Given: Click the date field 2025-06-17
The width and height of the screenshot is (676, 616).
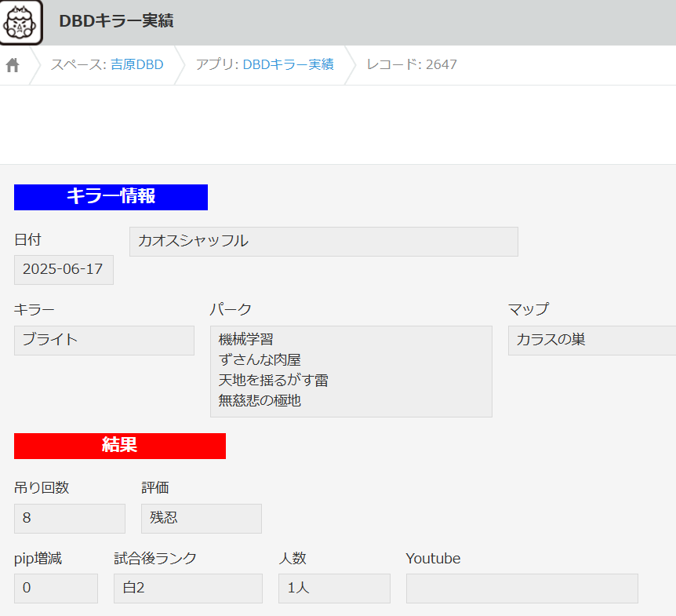Looking at the screenshot, I should (x=64, y=270).
